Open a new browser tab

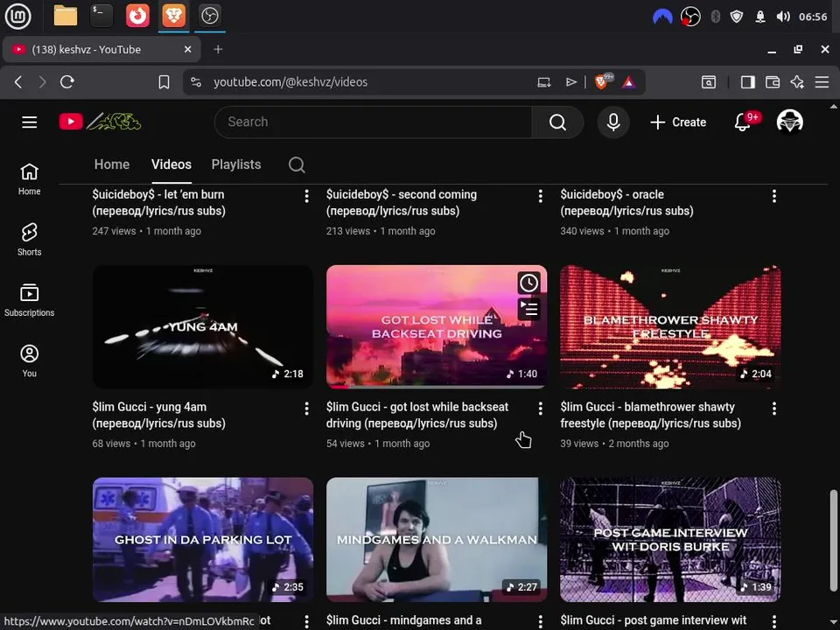218,49
